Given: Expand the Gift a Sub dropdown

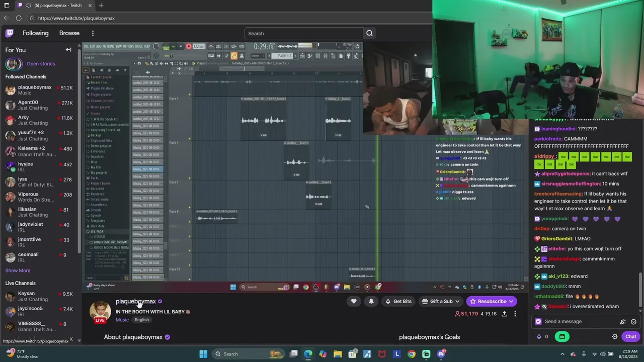Looking at the screenshot, I should click(457, 301).
